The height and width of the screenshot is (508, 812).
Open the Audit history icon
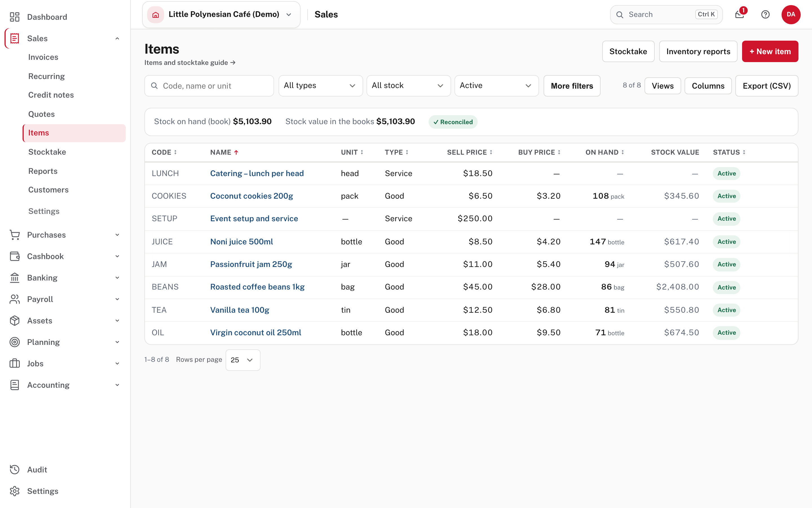(14, 470)
